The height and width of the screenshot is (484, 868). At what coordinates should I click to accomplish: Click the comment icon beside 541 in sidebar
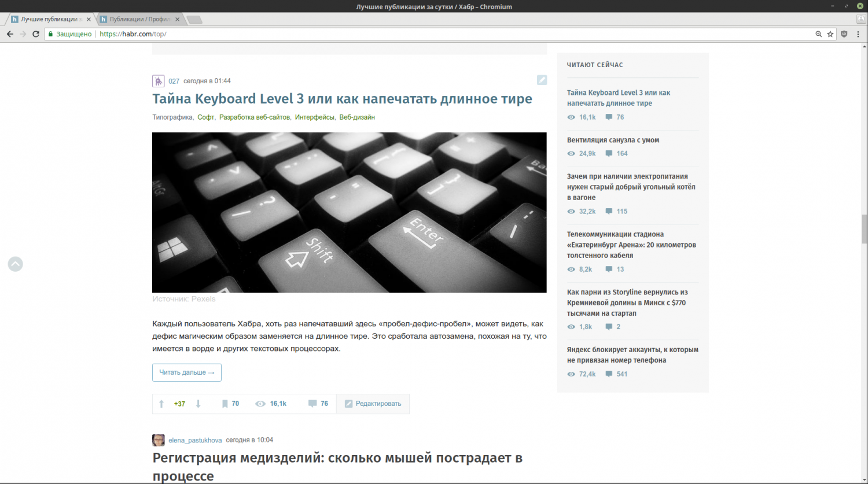pyautogui.click(x=609, y=374)
